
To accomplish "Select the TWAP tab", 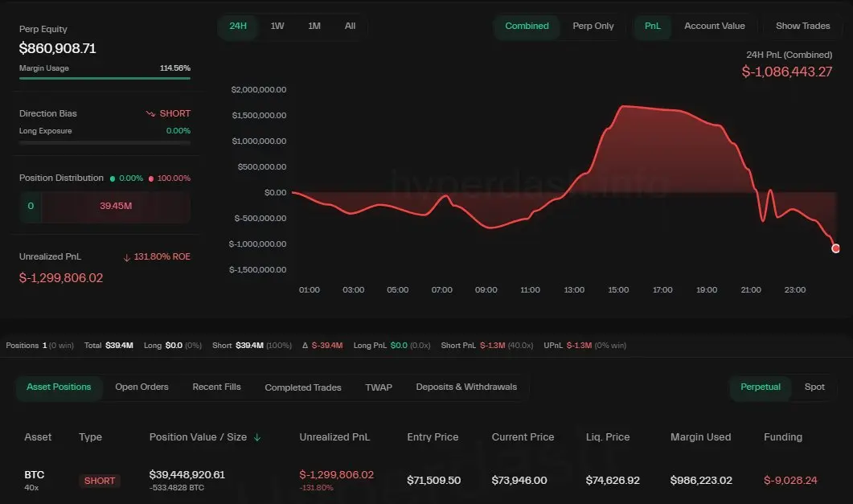I will pos(378,387).
